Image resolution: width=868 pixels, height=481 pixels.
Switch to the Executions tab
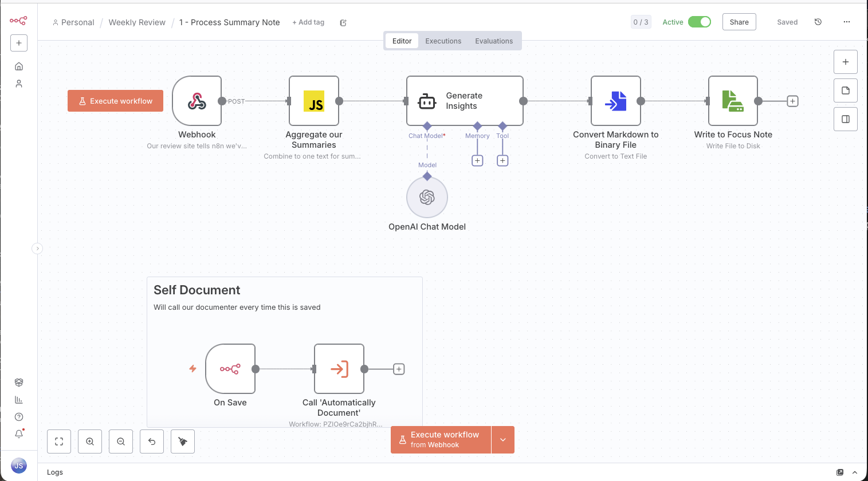pyautogui.click(x=443, y=41)
